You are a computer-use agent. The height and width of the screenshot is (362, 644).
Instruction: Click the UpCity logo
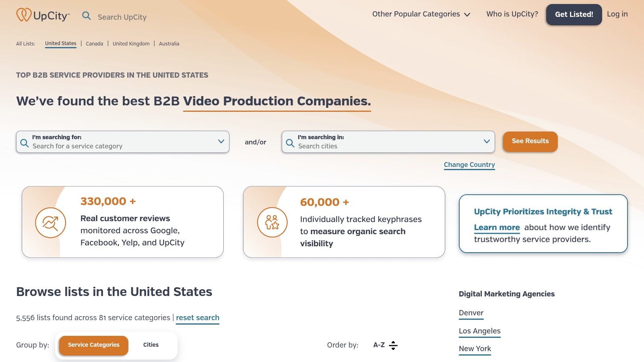click(x=43, y=15)
